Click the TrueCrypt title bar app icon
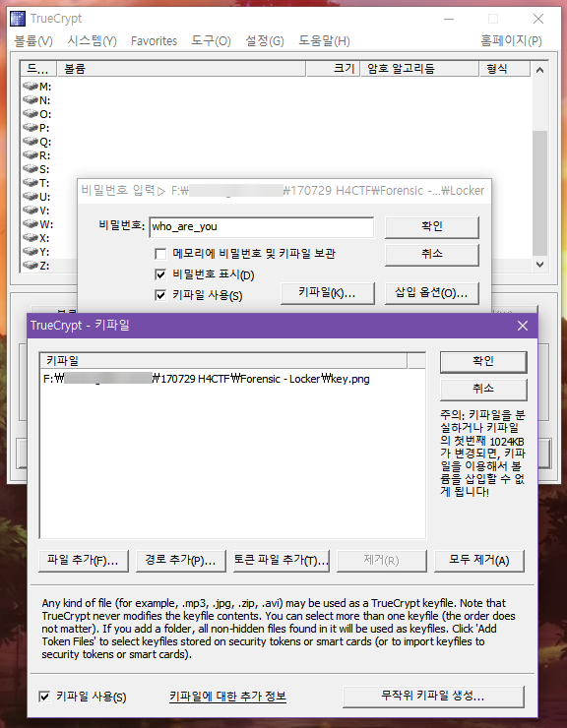This screenshot has width=567, height=728. [18, 19]
